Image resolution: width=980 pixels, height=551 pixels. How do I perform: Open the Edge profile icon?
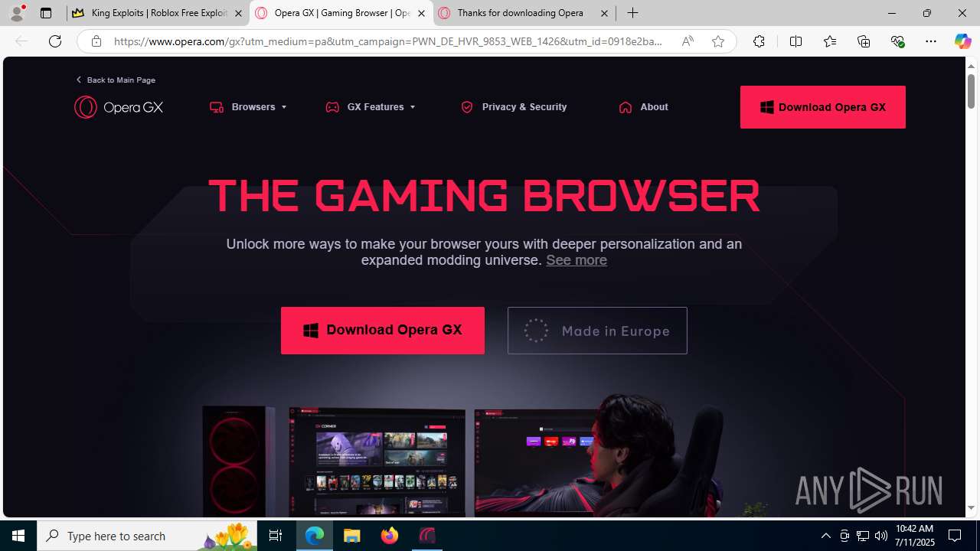[17, 13]
